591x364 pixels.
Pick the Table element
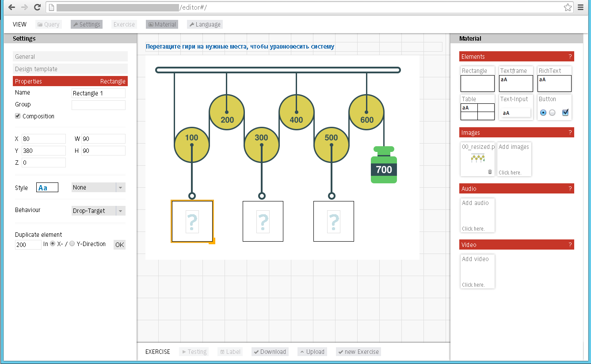coord(477,108)
